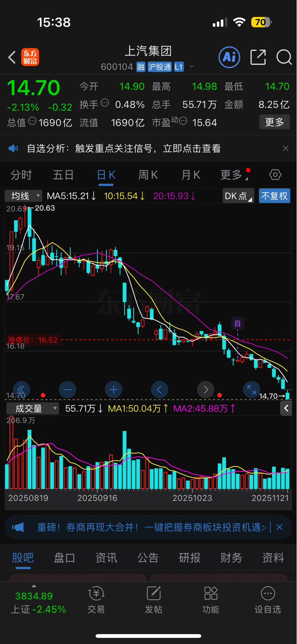Switch to the 资讯 tab
The width and height of the screenshot is (297, 644).
[x=106, y=558]
